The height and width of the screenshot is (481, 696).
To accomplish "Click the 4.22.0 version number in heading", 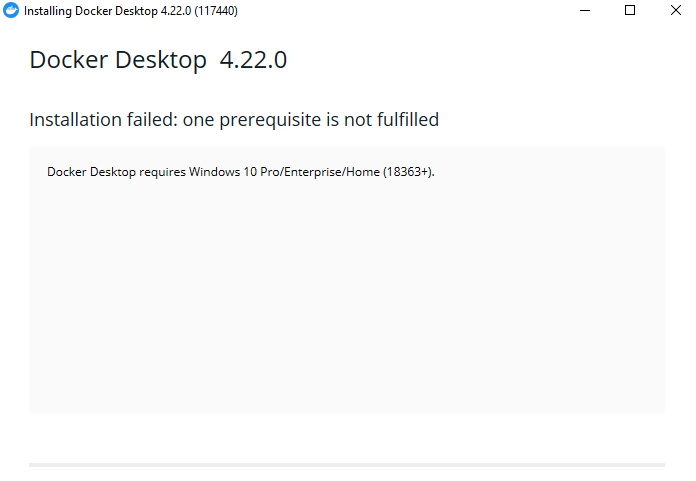I will point(253,60).
